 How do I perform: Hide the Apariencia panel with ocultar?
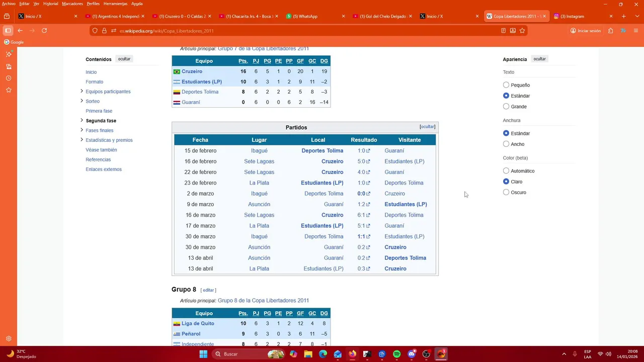pos(540,59)
